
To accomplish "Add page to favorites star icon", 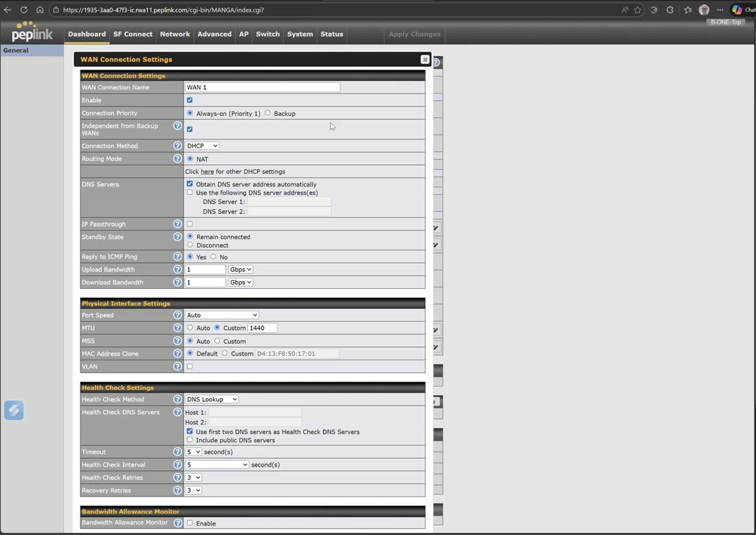I will pos(638,10).
